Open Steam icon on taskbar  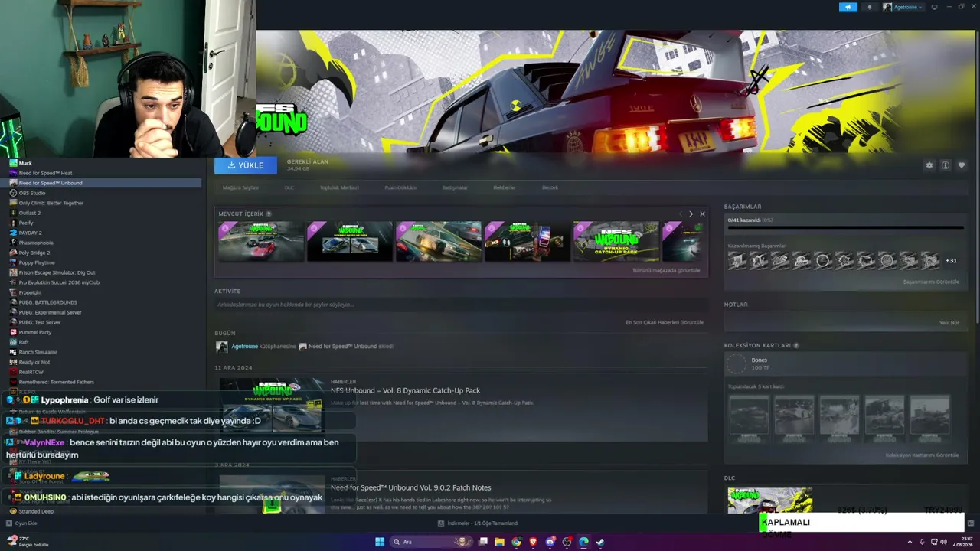600,542
